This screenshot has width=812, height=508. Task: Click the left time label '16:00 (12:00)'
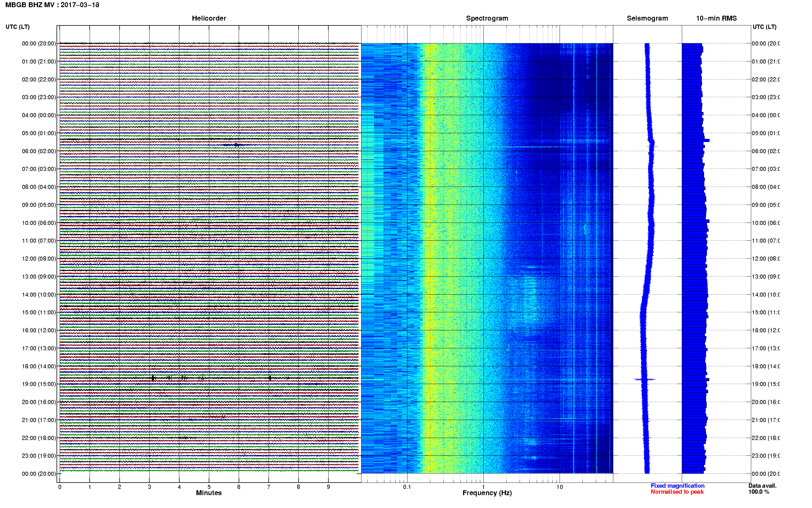click(x=39, y=331)
